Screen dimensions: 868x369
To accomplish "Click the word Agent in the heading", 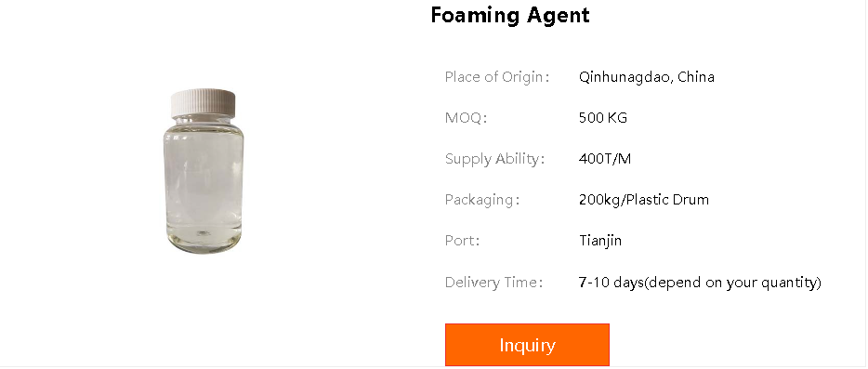I will 558,15.
